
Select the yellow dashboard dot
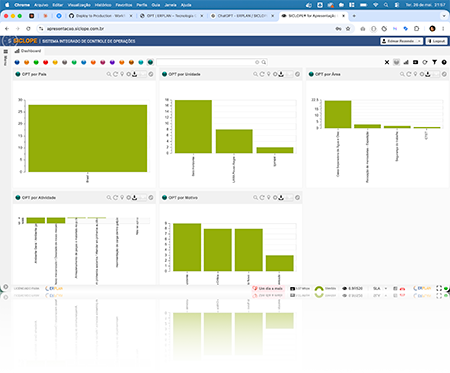coord(55,62)
